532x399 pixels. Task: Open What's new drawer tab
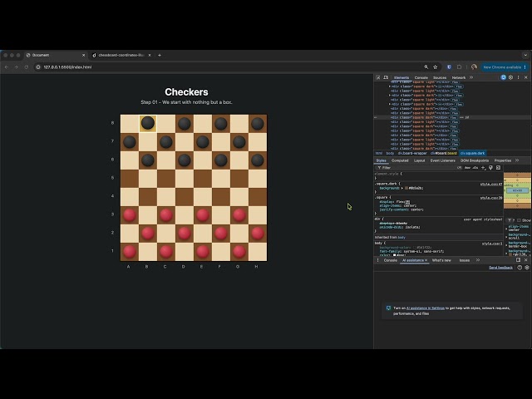pos(441,260)
